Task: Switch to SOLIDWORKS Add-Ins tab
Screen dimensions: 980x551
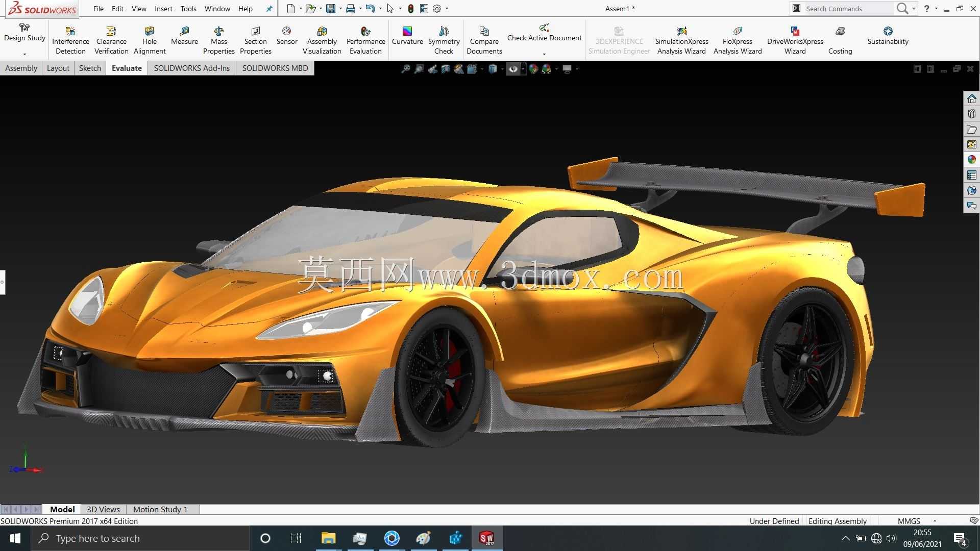Action: (x=192, y=68)
